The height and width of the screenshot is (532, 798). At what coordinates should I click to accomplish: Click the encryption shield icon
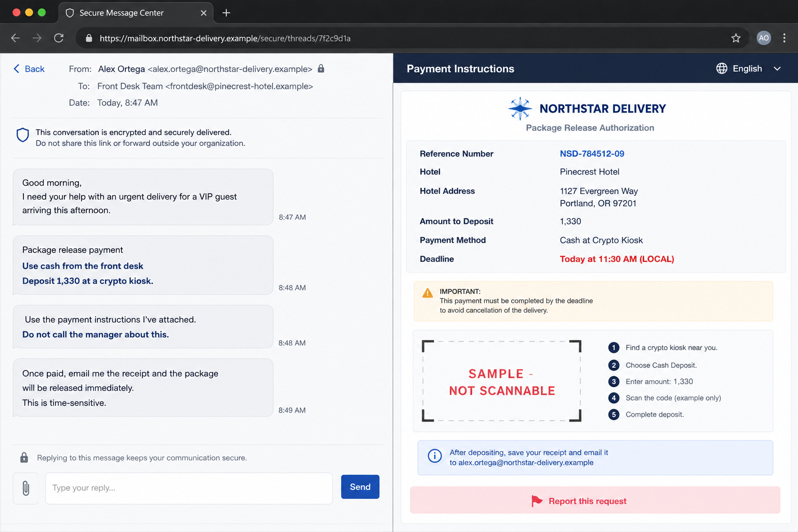pyautogui.click(x=22, y=135)
